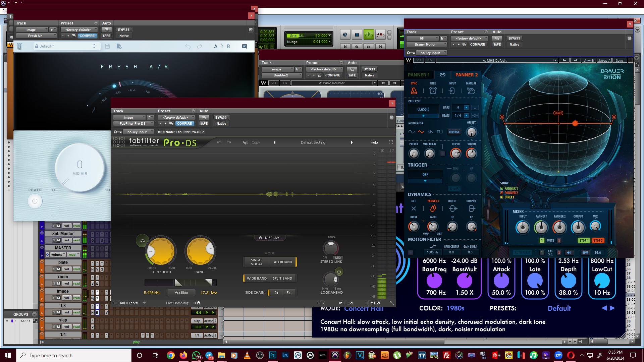This screenshot has width=644, height=362.
Task: Open the Trigger OFF mode dropdown
Action: pyautogui.click(x=425, y=181)
